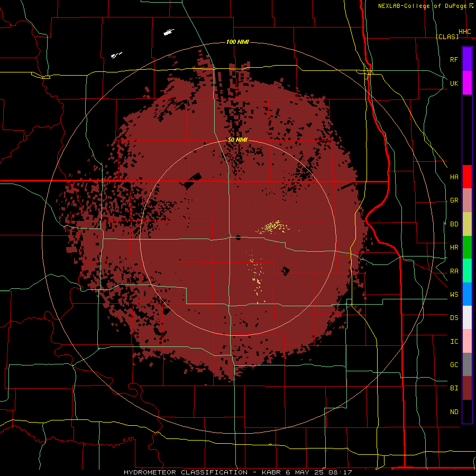Click the WS legend label
This screenshot has width=476, height=476.
(x=454, y=294)
